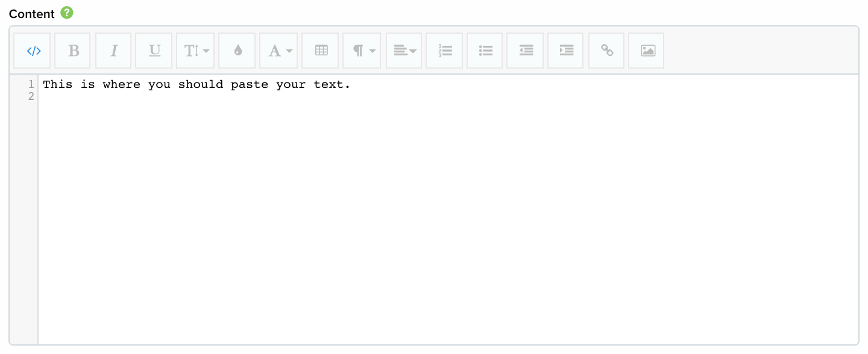Viewport: 868px width, 354px height.
Task: Apply bold formatting
Action: pos(74,51)
